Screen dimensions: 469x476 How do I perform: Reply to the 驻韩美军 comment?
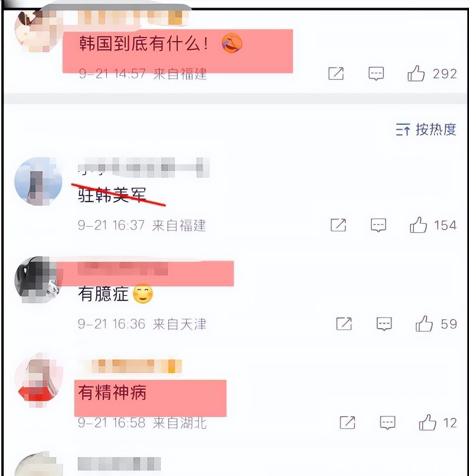click(378, 225)
